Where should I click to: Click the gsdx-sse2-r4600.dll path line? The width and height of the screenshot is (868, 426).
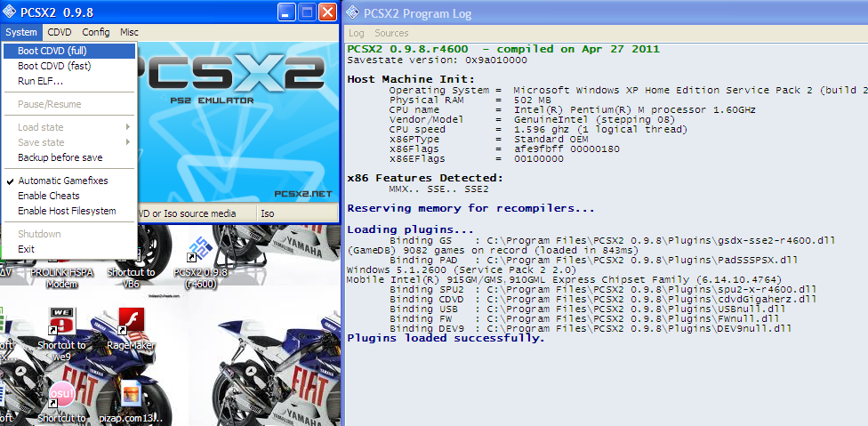point(612,241)
